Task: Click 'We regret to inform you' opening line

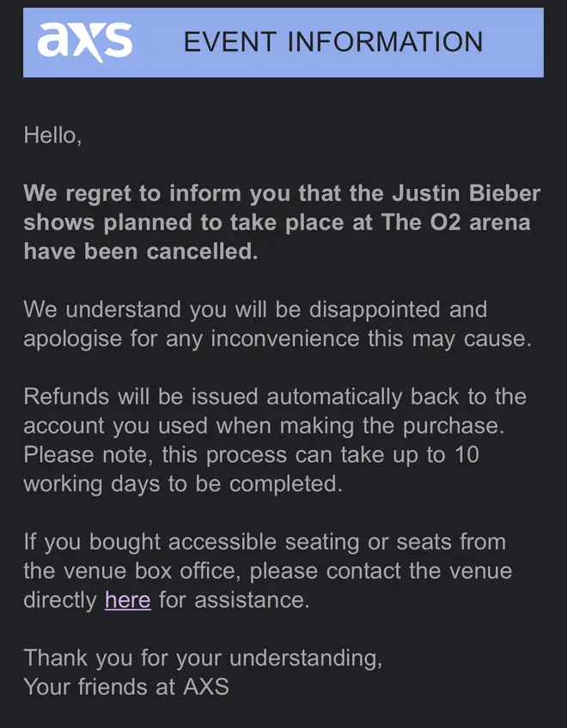Action: point(283,193)
